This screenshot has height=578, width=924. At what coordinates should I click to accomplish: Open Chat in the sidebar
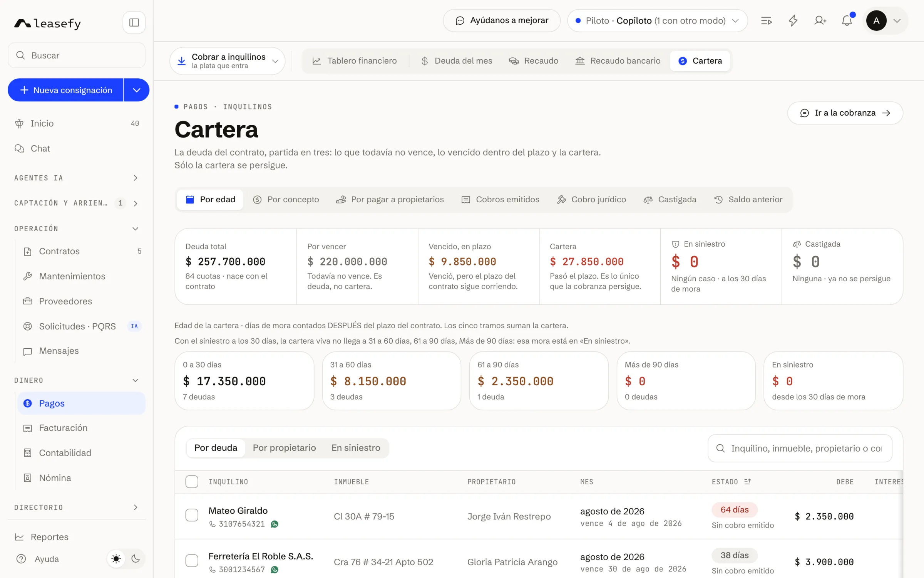click(77, 148)
